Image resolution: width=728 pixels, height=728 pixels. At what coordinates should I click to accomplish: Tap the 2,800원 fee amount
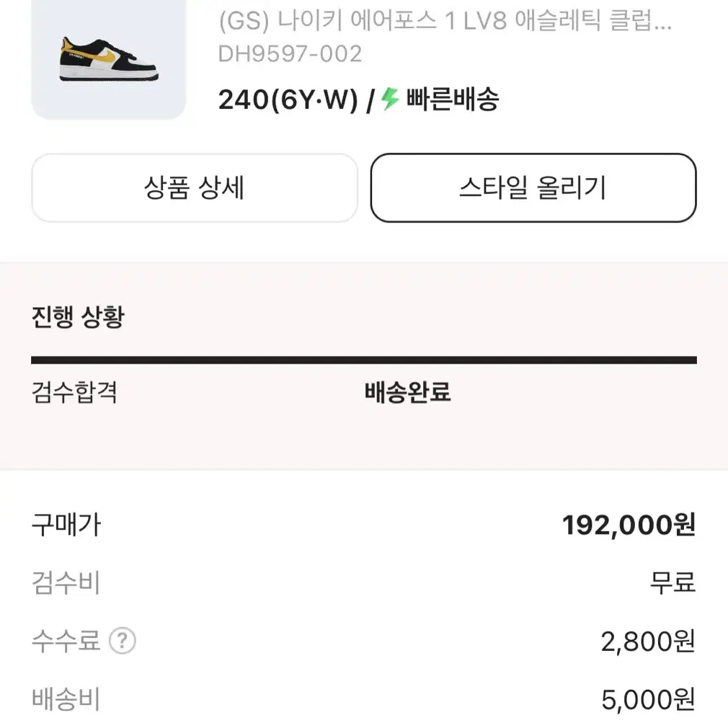point(648,642)
